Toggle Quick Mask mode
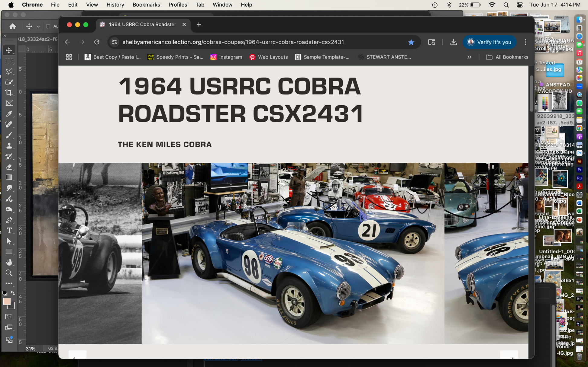 pyautogui.click(x=9, y=317)
